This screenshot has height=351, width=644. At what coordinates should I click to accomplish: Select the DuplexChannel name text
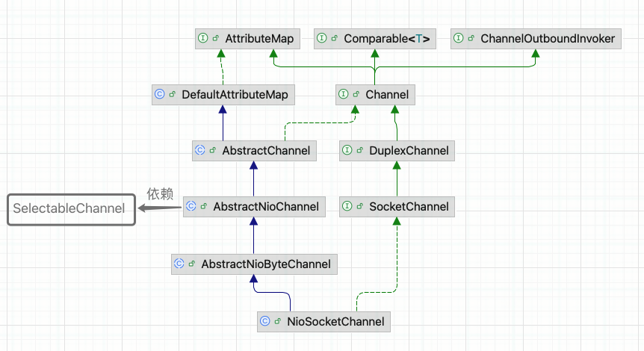(409, 151)
